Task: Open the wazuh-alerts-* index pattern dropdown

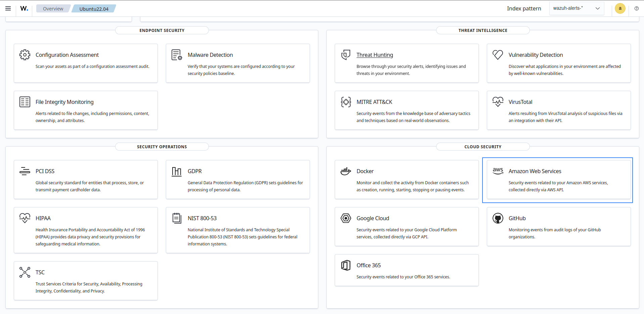Action: tap(576, 8)
